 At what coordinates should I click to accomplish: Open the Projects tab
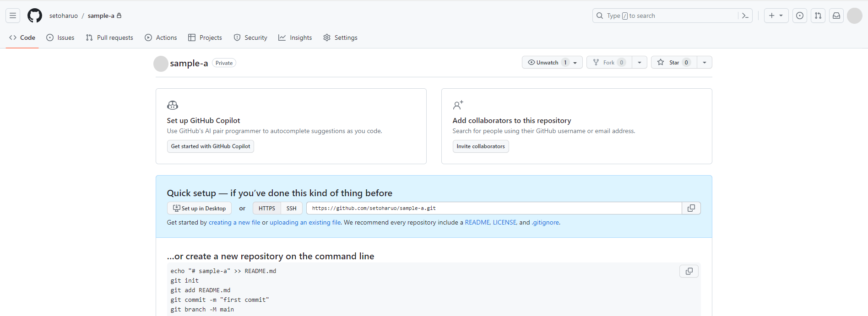coord(205,37)
